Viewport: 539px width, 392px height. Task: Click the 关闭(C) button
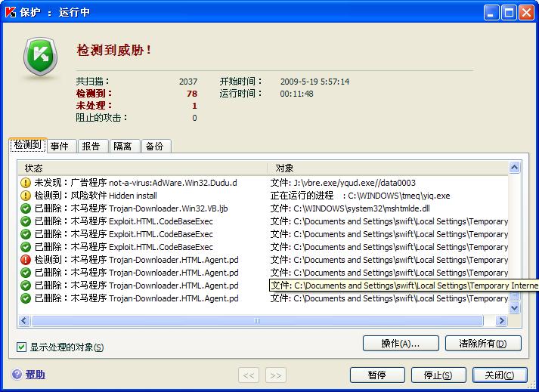coord(500,375)
